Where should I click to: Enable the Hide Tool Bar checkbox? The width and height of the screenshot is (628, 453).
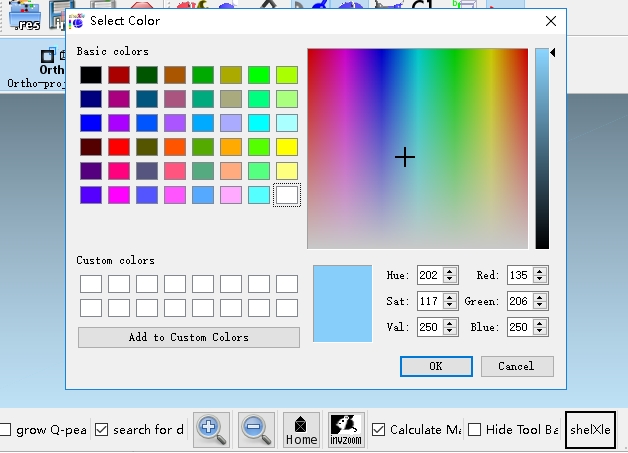474,430
